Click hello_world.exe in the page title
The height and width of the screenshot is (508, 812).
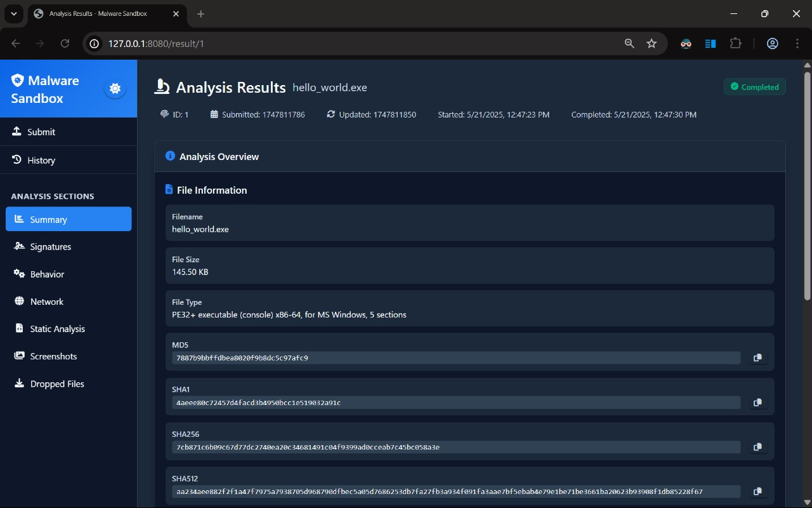coord(330,88)
